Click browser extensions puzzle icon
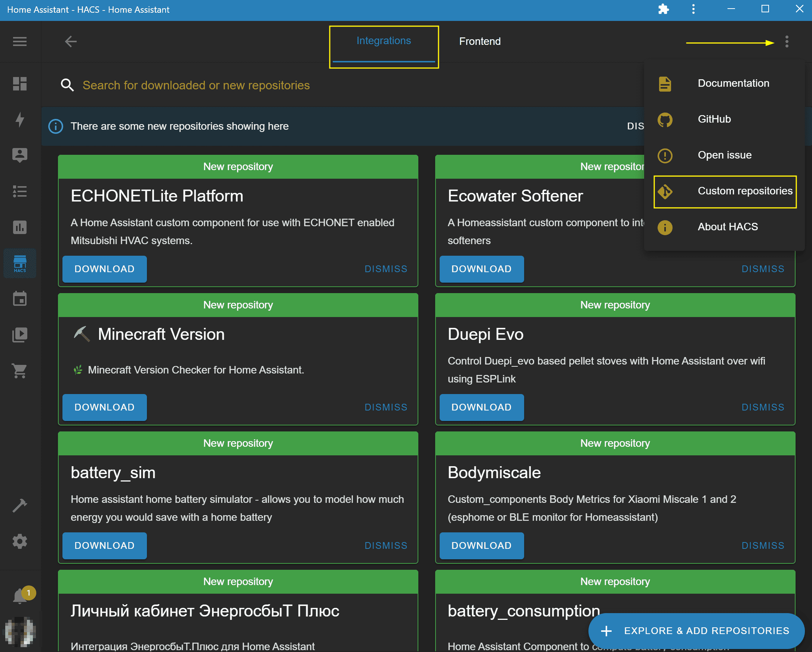Image resolution: width=812 pixels, height=652 pixels. tap(664, 9)
